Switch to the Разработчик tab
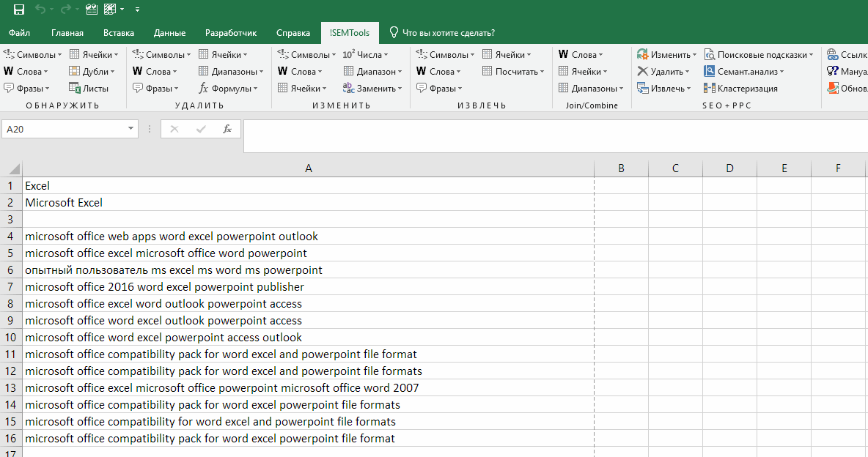The width and height of the screenshot is (868, 457). [231, 33]
